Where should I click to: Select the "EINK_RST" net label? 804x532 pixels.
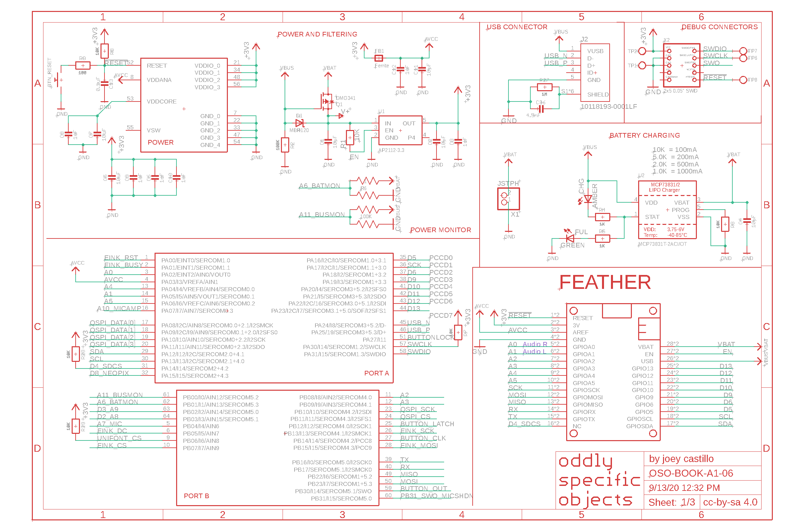pyautogui.click(x=121, y=257)
